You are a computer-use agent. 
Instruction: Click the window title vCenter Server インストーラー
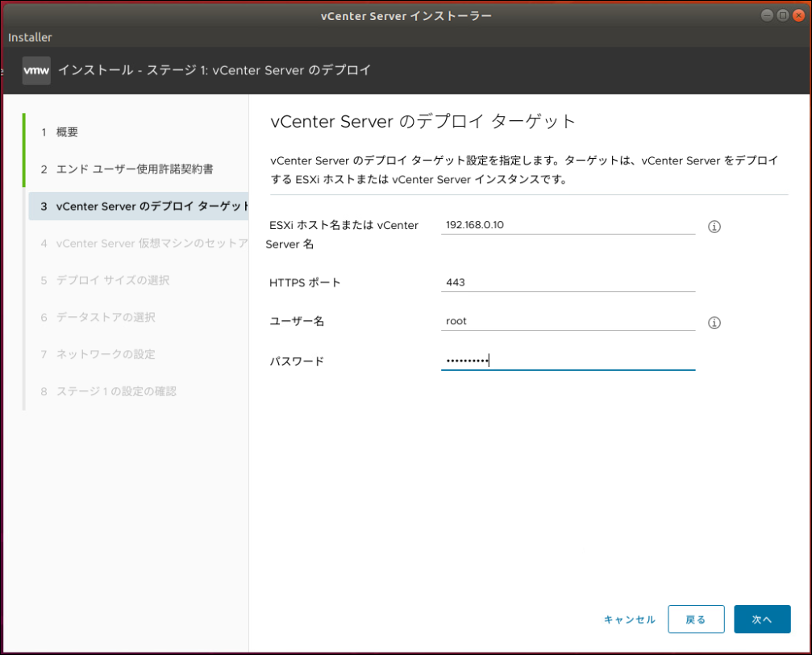pos(406,16)
